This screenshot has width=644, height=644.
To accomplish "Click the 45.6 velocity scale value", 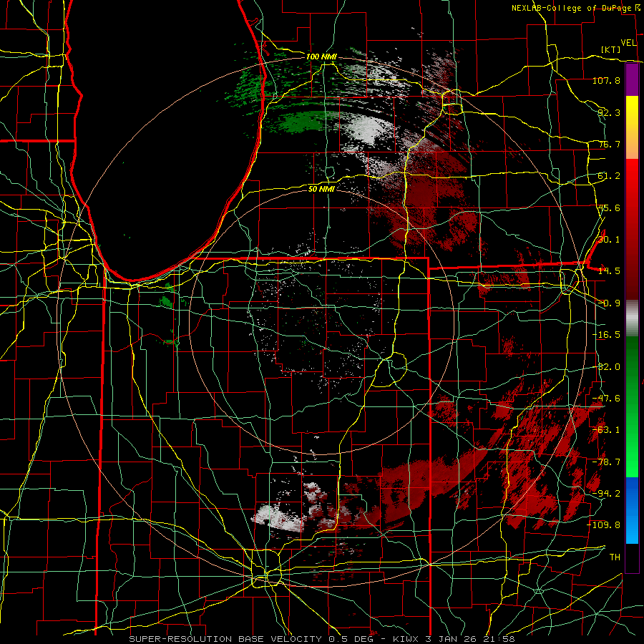I will 609,208.
